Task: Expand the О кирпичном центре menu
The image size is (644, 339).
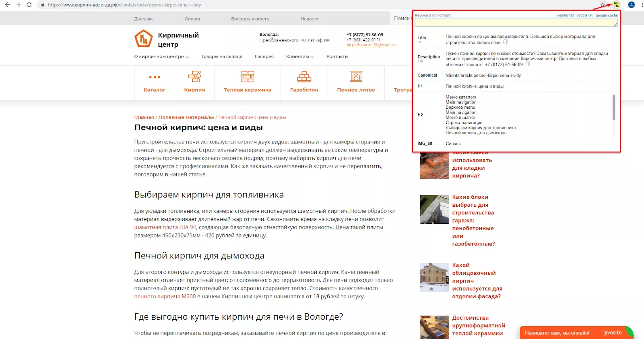Action: [161, 57]
